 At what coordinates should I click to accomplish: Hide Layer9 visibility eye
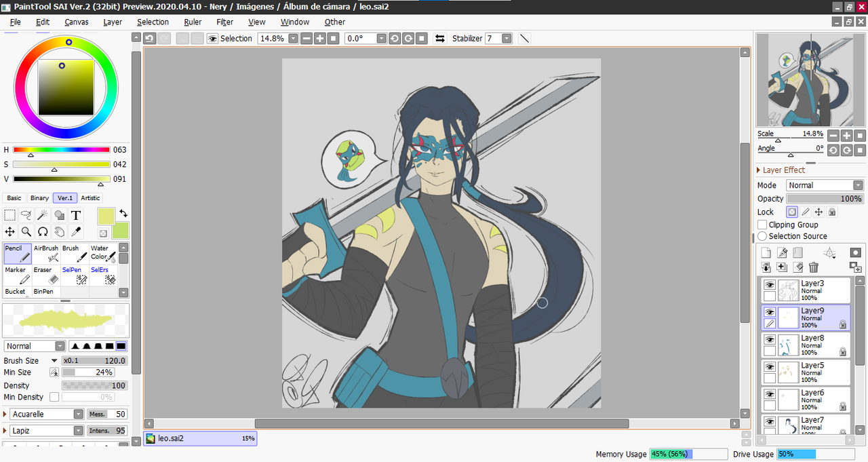pyautogui.click(x=770, y=312)
